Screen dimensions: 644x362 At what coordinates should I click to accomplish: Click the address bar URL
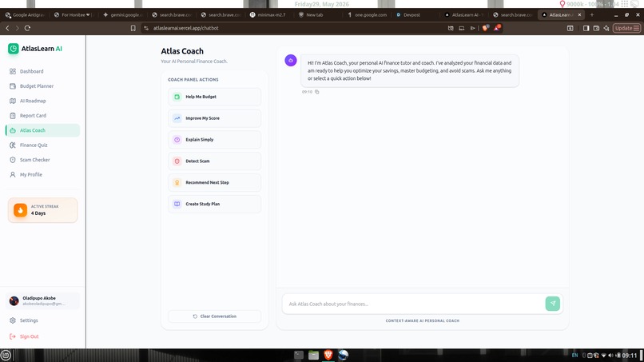185,28
